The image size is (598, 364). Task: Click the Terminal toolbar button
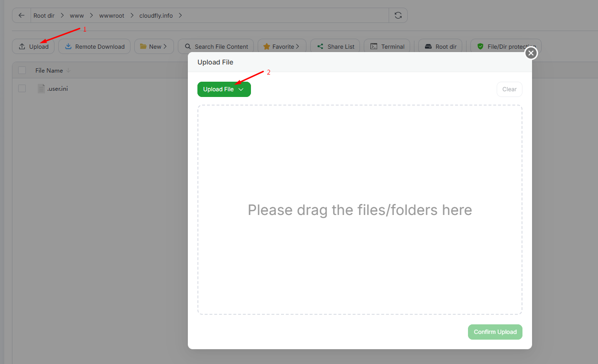(387, 46)
